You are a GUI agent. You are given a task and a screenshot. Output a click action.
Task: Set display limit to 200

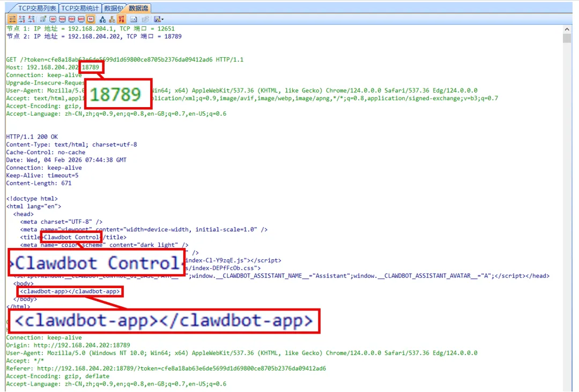tap(72, 19)
